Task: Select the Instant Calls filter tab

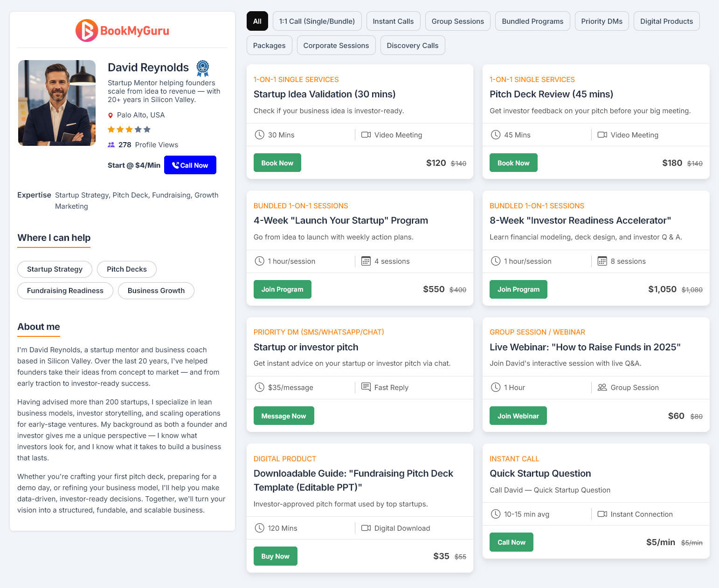Action: coord(393,21)
